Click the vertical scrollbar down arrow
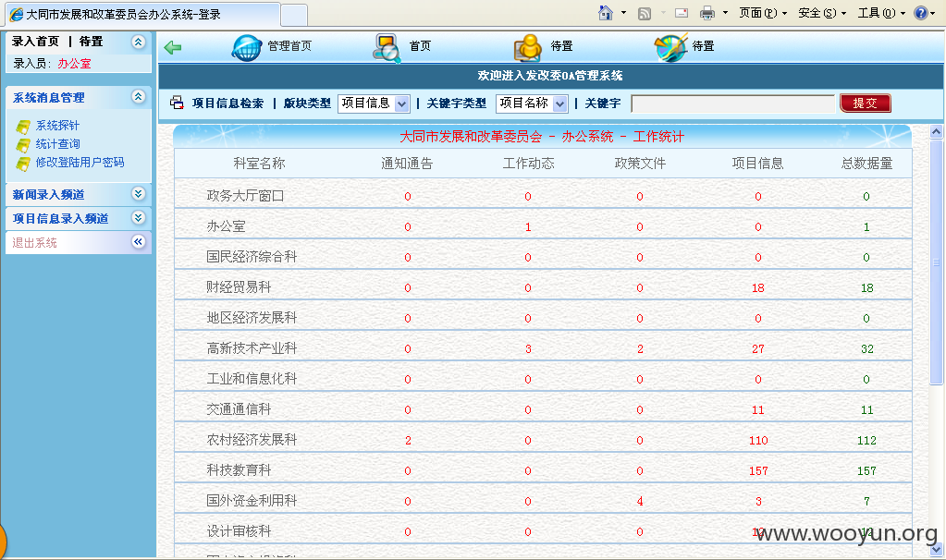Viewport: 946px width, 560px height. pos(936,549)
